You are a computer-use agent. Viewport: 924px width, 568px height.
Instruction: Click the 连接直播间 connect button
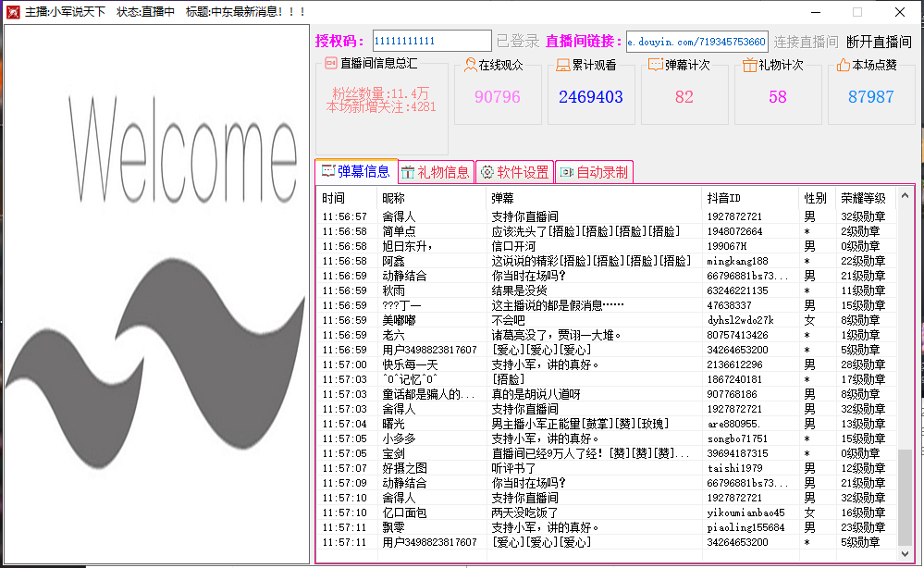click(x=806, y=42)
